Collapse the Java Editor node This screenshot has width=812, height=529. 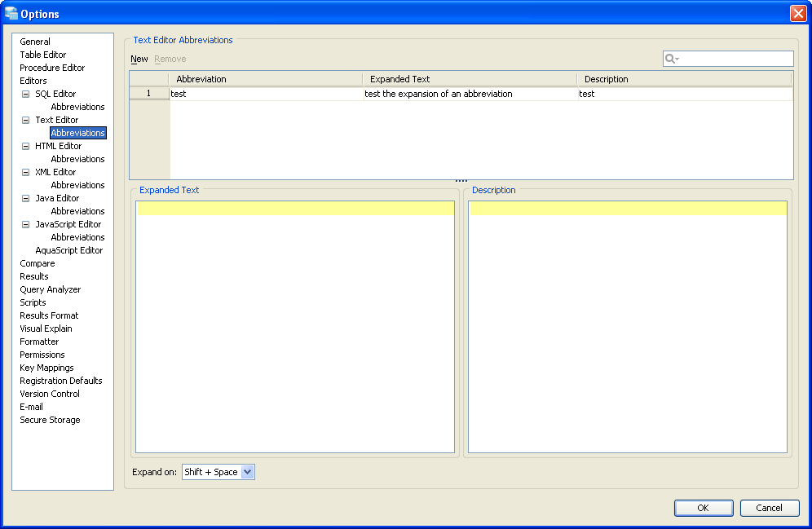[25, 198]
